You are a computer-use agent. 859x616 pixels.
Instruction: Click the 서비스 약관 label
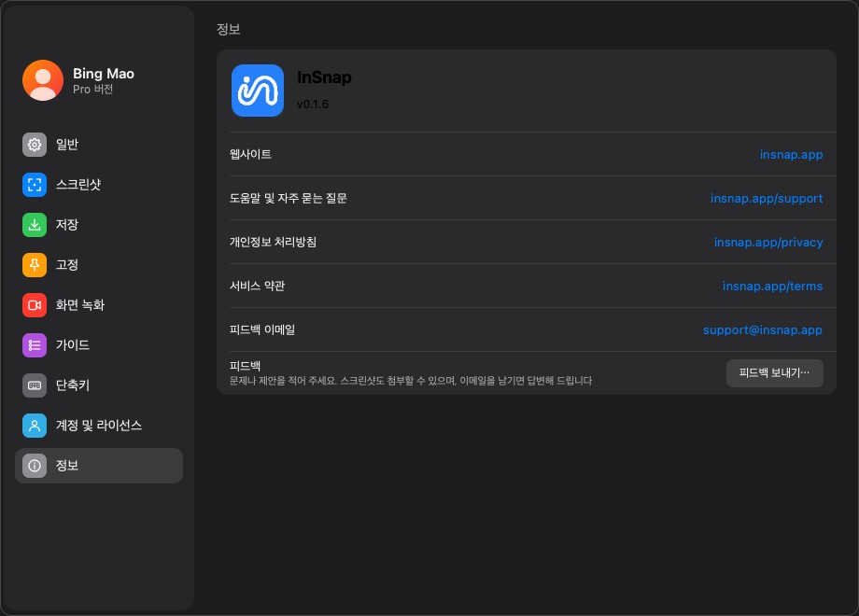tap(257, 286)
